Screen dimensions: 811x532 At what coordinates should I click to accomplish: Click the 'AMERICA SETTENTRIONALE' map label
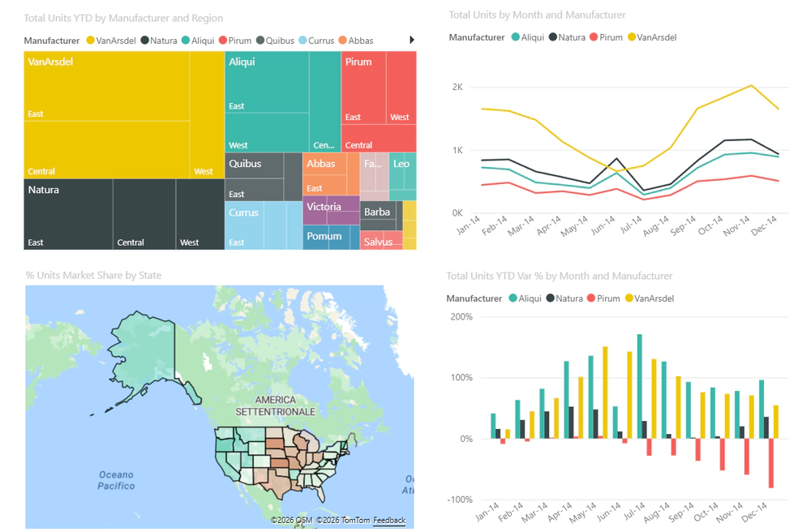click(x=275, y=405)
